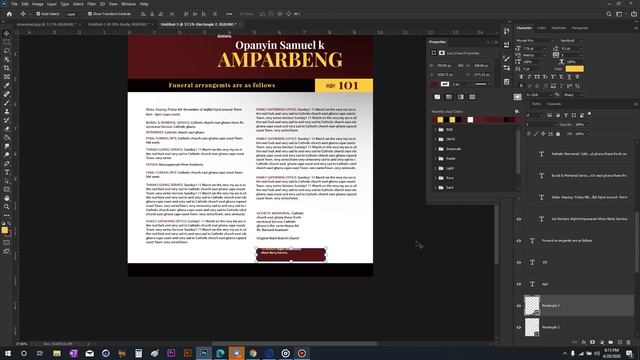Hide the '101' text layer

pyautogui.click(x=519, y=262)
